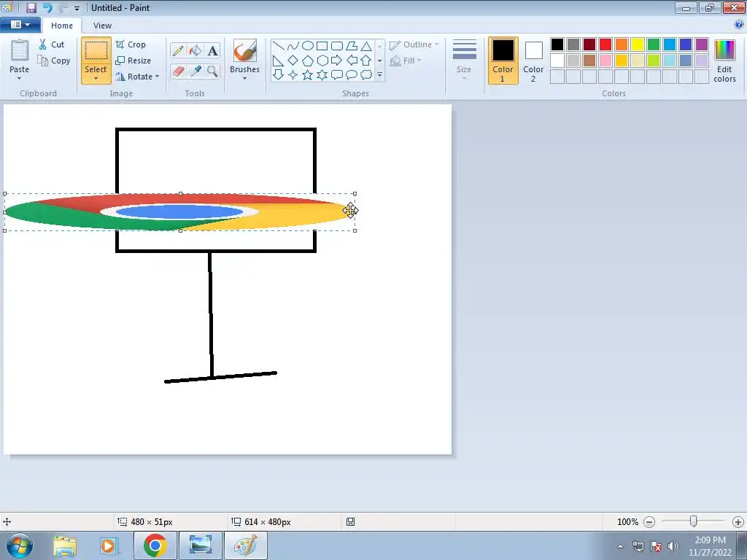Click the Undo arrow in title bar
Screen dimensions: 747x560
click(47, 7)
